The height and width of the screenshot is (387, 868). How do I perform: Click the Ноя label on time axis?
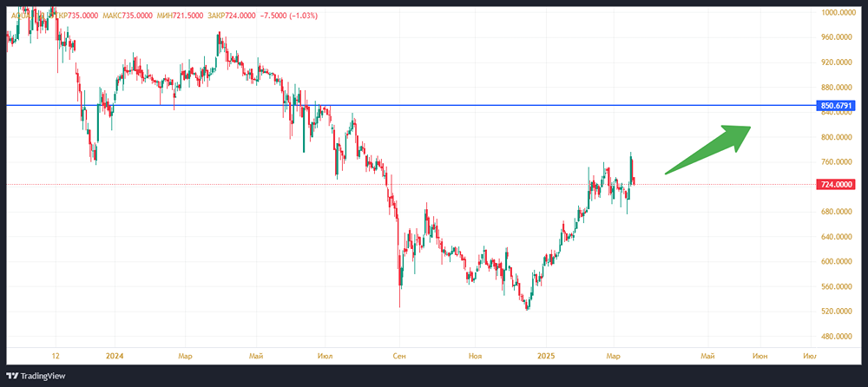[475, 356]
